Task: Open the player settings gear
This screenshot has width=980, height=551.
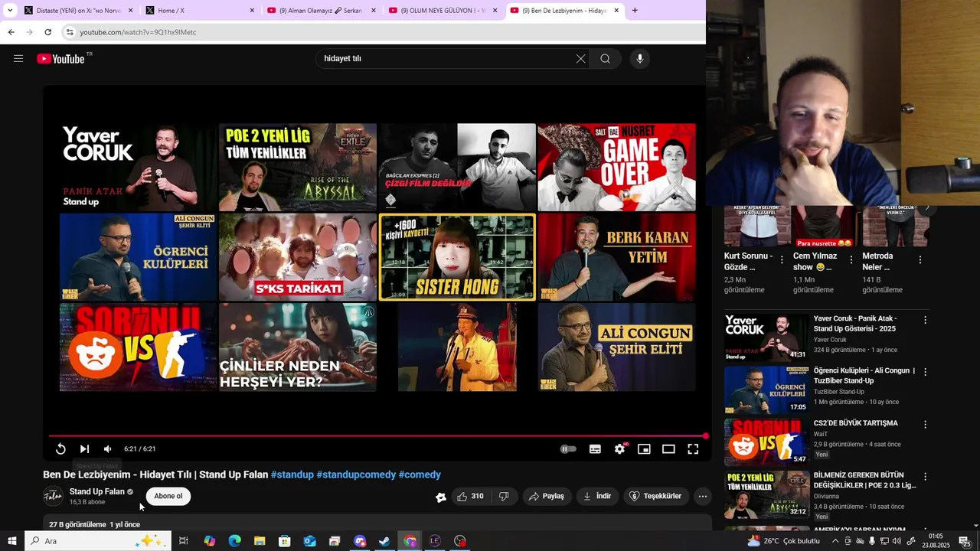Action: pos(619,449)
